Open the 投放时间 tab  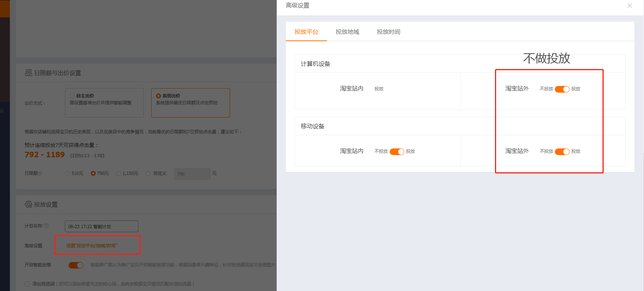pos(389,32)
